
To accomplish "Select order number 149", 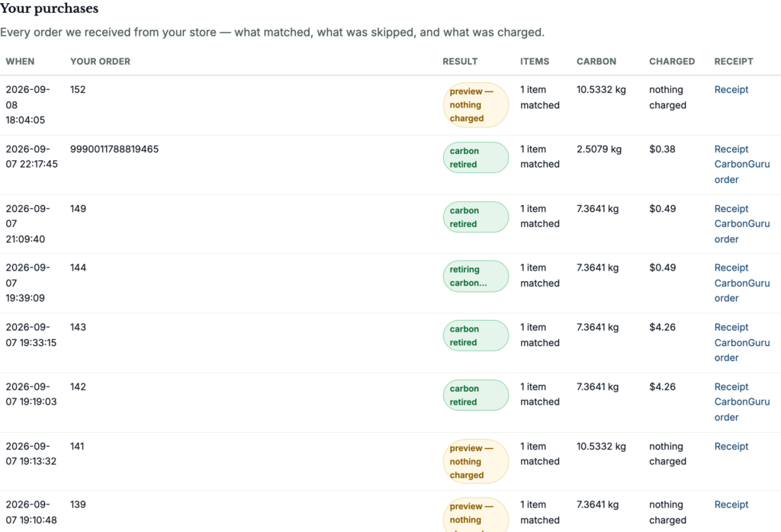I will click(79, 209).
